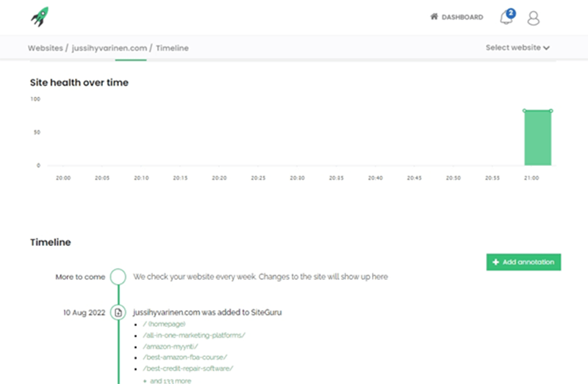Open the /best-amazon-fba-course/ link

pyautogui.click(x=183, y=357)
